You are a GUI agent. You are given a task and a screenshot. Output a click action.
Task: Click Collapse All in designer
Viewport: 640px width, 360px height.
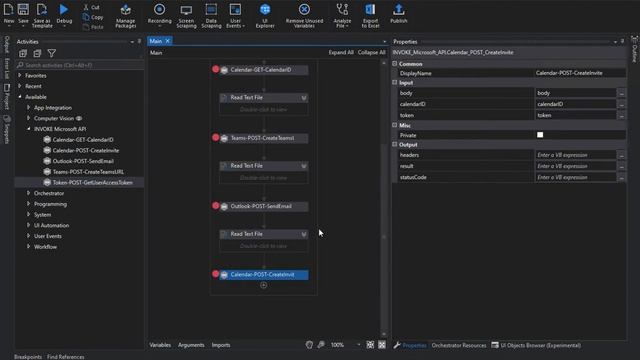click(x=371, y=52)
